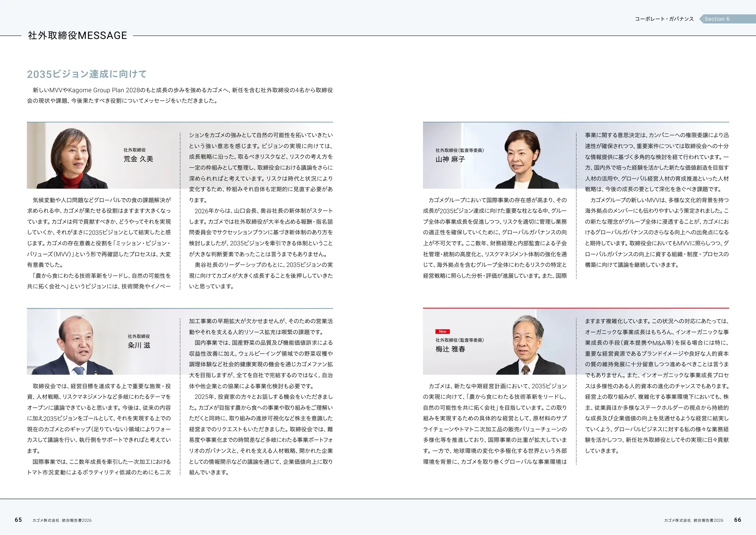Click the 社外取締役(監査等委員) title above 梅辻 雅春

pyautogui.click(x=459, y=340)
